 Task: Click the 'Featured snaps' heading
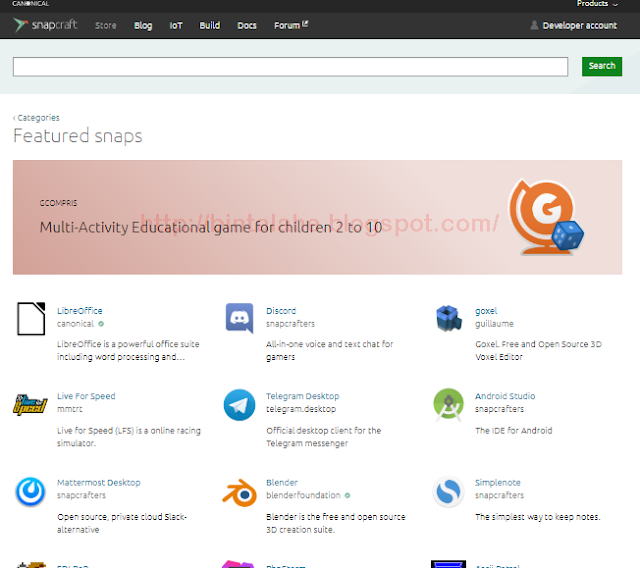(x=78, y=136)
